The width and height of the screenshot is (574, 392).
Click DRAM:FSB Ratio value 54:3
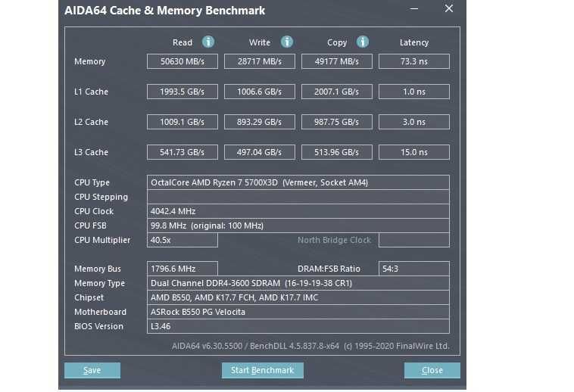(x=414, y=269)
